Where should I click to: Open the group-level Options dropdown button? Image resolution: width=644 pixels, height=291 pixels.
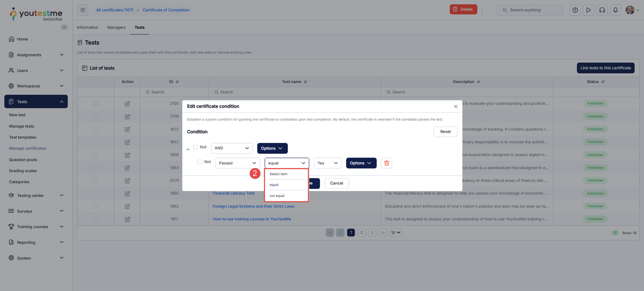pyautogui.click(x=272, y=148)
